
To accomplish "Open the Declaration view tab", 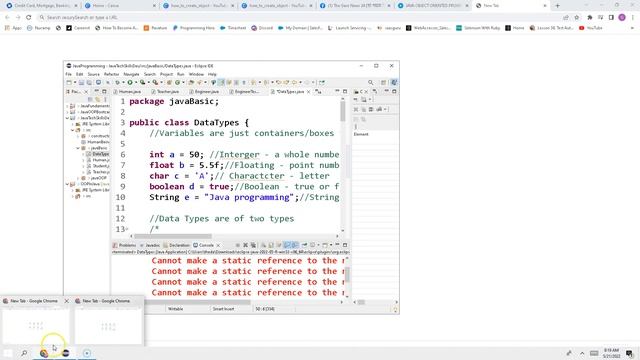I will click(x=176, y=245).
